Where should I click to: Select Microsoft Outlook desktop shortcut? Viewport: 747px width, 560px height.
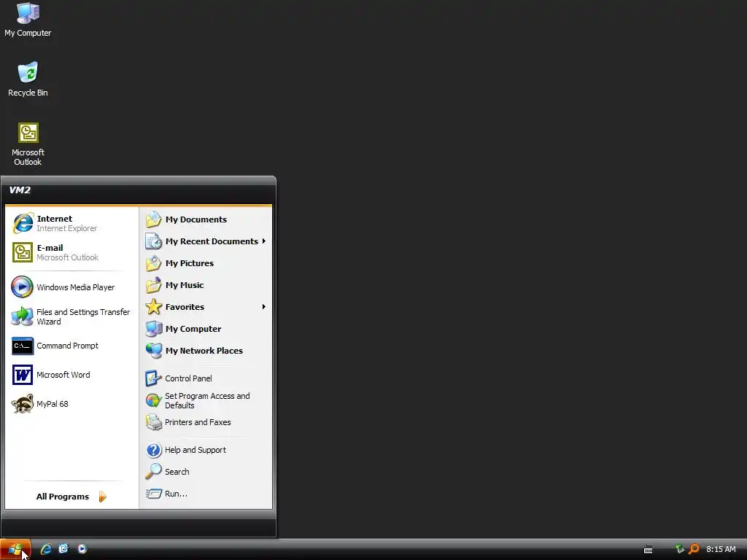(28, 144)
